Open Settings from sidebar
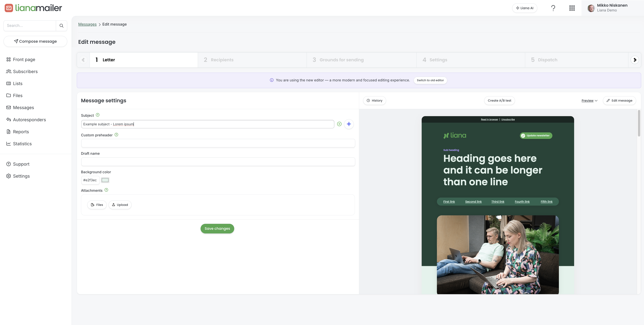644x325 pixels. (x=18, y=176)
